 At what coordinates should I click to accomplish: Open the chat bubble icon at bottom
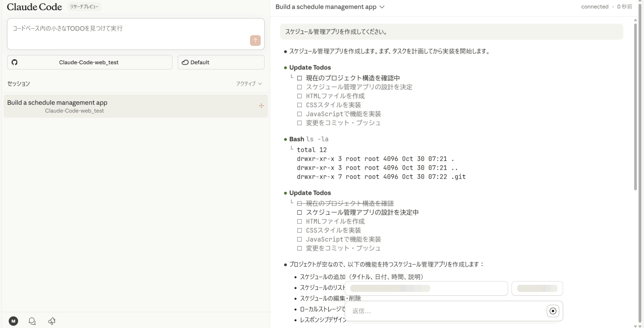(x=32, y=321)
